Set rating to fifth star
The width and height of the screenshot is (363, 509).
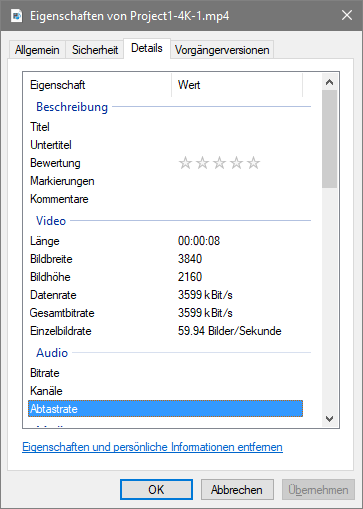[x=253, y=163]
